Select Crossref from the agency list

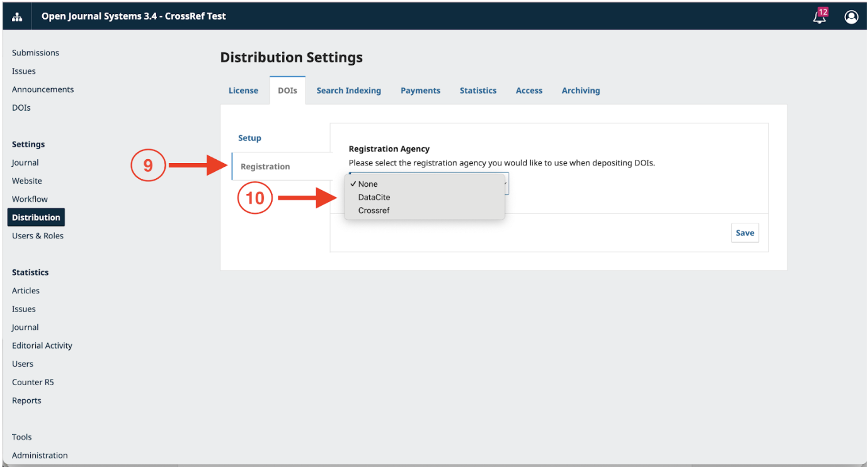pyautogui.click(x=374, y=210)
